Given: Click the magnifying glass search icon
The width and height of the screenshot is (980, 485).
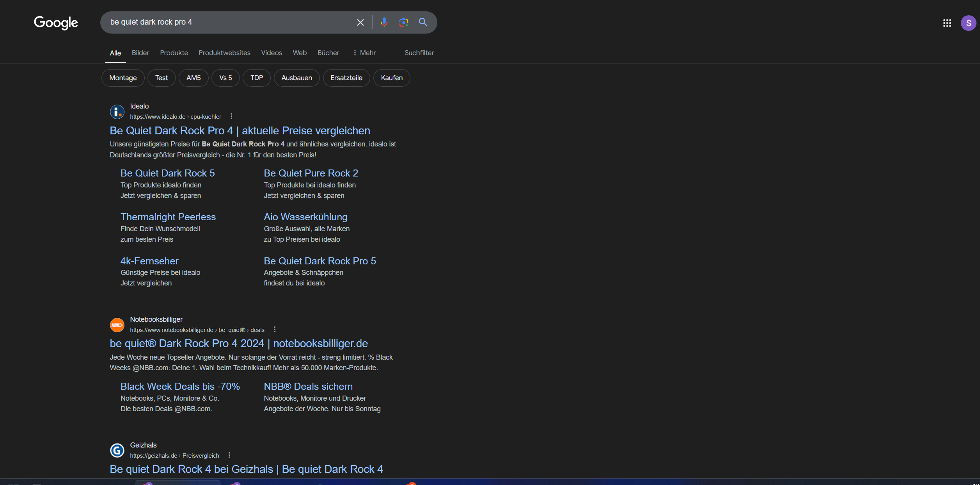Looking at the screenshot, I should point(423,22).
